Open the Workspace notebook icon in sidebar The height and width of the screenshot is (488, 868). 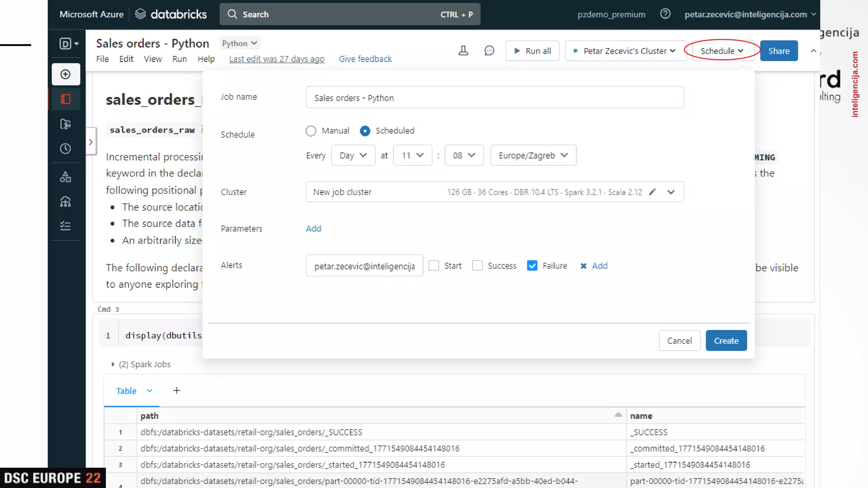[66, 99]
